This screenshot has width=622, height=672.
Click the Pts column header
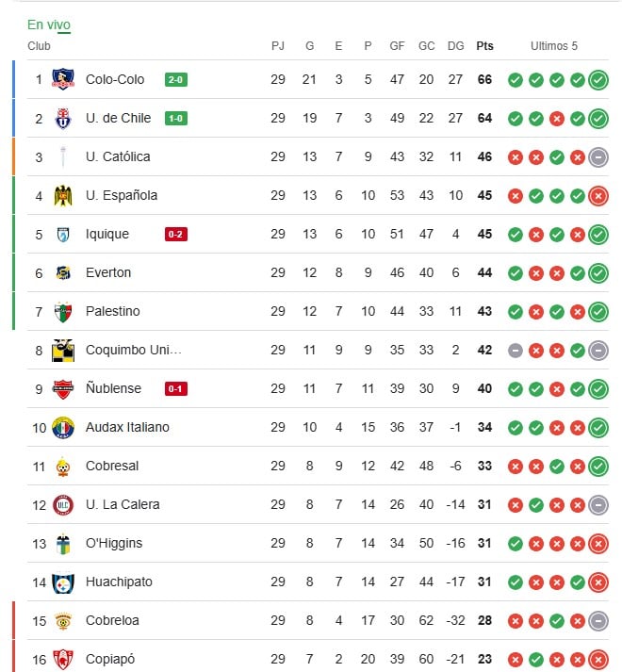click(484, 46)
